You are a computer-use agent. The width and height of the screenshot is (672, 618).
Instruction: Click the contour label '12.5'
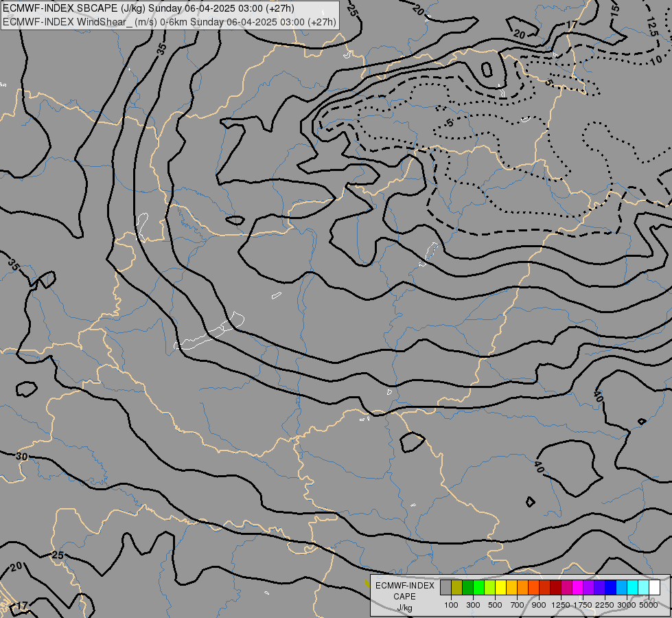click(652, 26)
